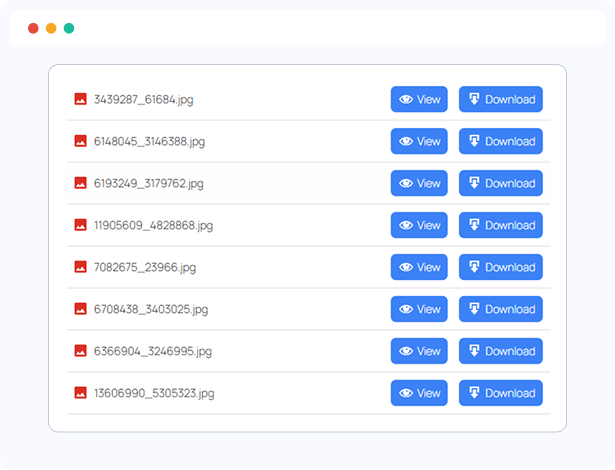615x470 pixels.
Task: View the file 6148045_3146388.jpg
Action: (x=419, y=141)
